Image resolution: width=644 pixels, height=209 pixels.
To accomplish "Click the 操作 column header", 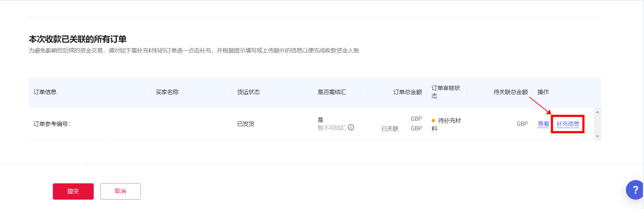I will pos(543,92).
